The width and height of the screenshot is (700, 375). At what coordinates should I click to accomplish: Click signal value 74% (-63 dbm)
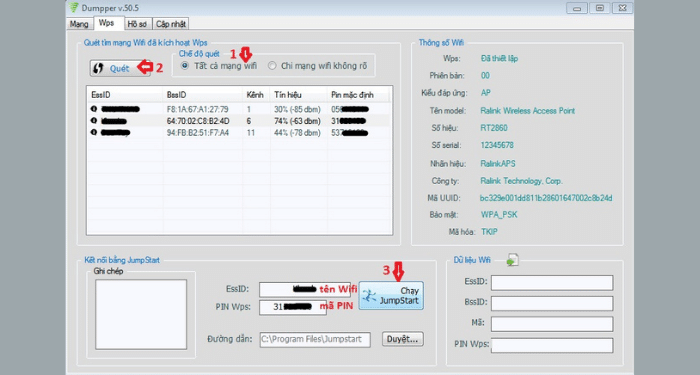tap(297, 121)
